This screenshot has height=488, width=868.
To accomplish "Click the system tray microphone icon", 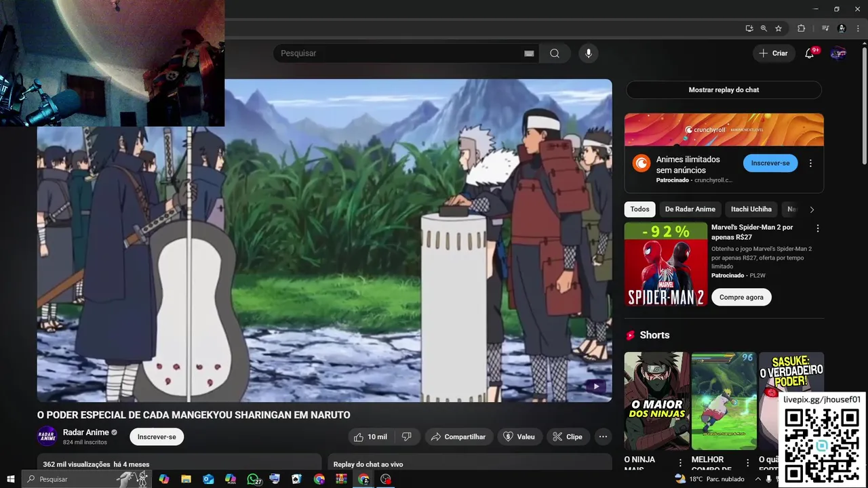I will [769, 479].
